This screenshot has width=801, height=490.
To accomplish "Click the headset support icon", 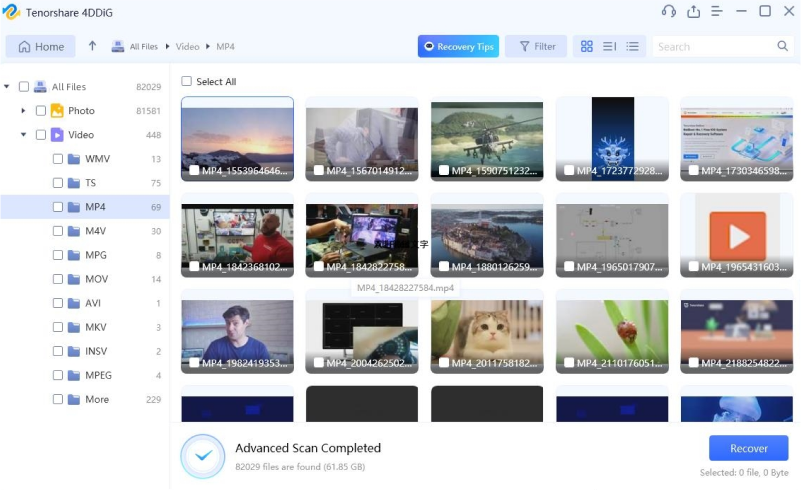I will pyautogui.click(x=669, y=12).
